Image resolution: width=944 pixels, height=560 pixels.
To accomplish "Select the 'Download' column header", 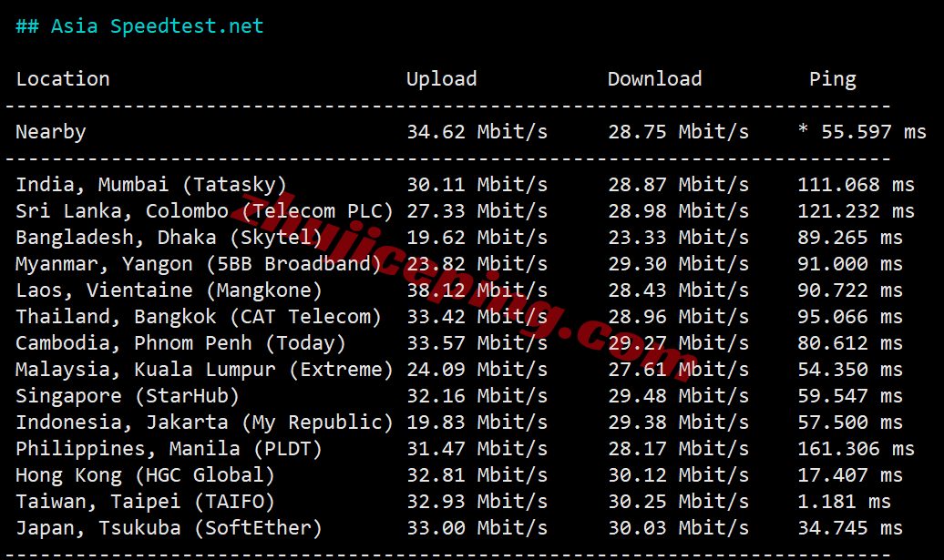I will tap(655, 79).
